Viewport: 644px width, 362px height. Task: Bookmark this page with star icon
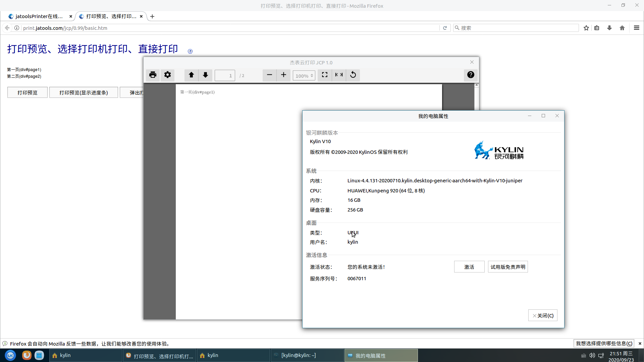586,28
